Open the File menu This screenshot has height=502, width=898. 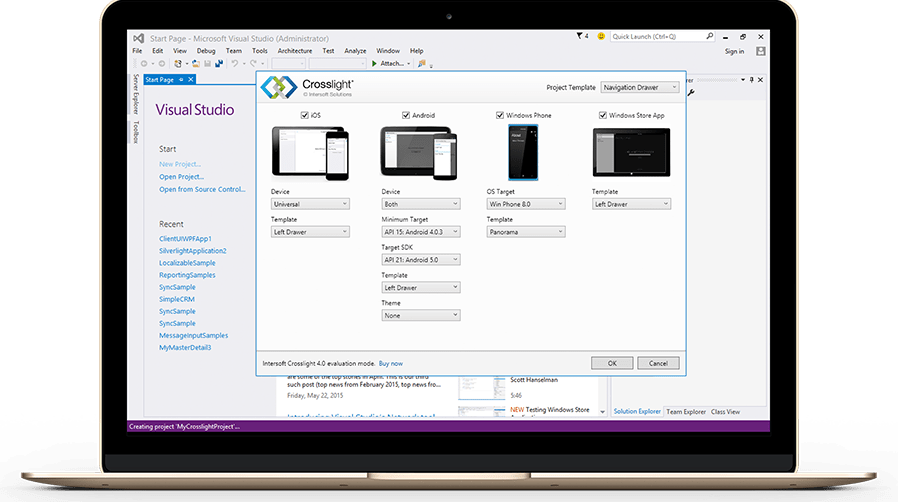pos(137,51)
